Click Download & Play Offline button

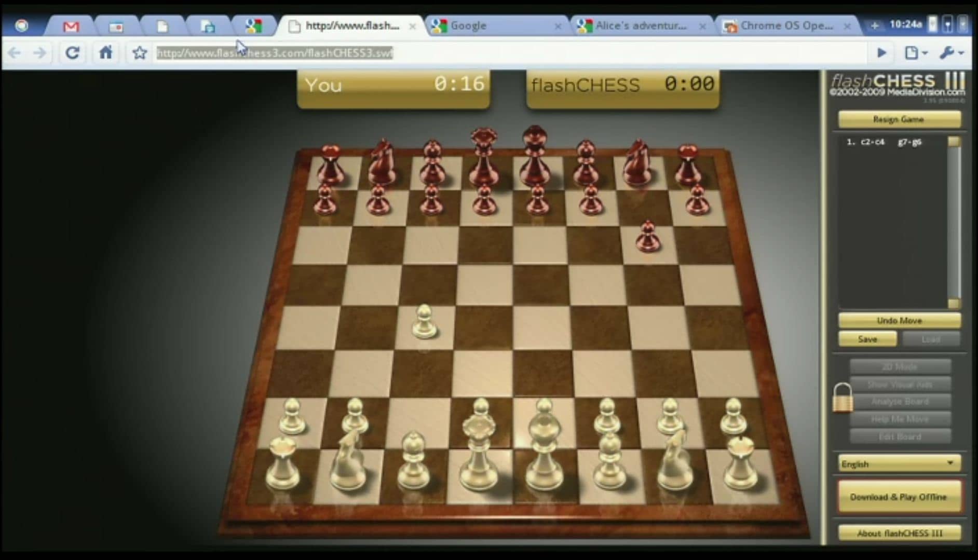point(899,497)
